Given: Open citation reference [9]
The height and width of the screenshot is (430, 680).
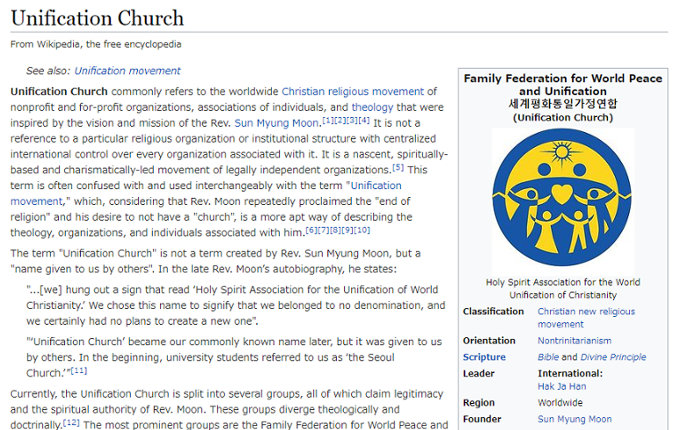Looking at the screenshot, I should click(347, 230).
